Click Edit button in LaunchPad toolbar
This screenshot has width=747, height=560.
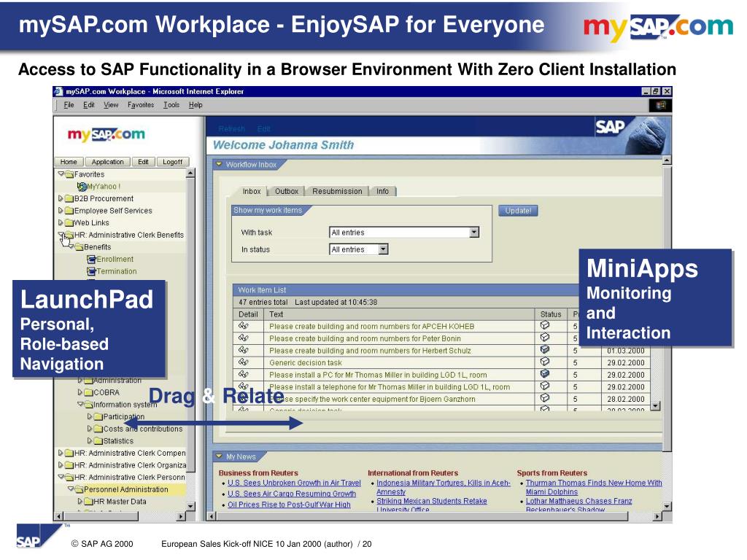click(144, 162)
